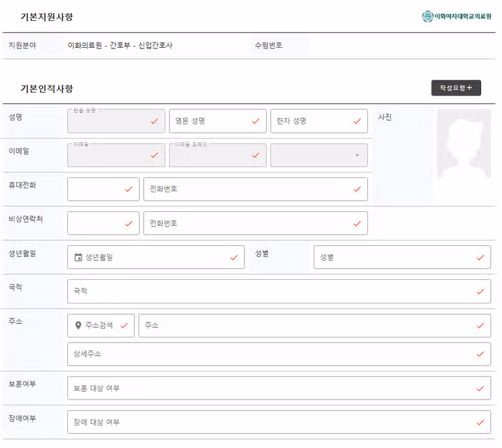This screenshot has height=448, width=502.
Task: Click the 상세주소 input field
Action: [x=279, y=354]
